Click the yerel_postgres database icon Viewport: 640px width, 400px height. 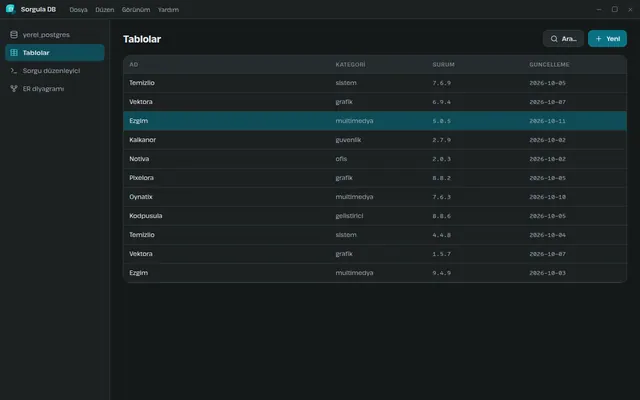(x=14, y=35)
